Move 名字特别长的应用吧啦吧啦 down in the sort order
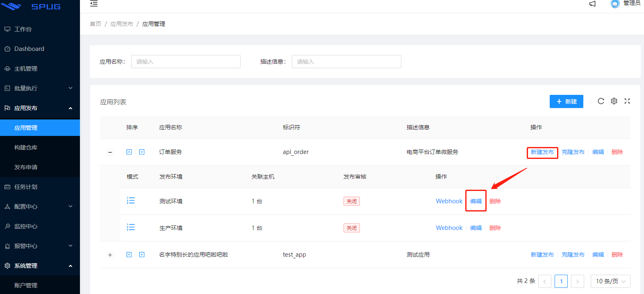644x294 pixels. click(142, 255)
